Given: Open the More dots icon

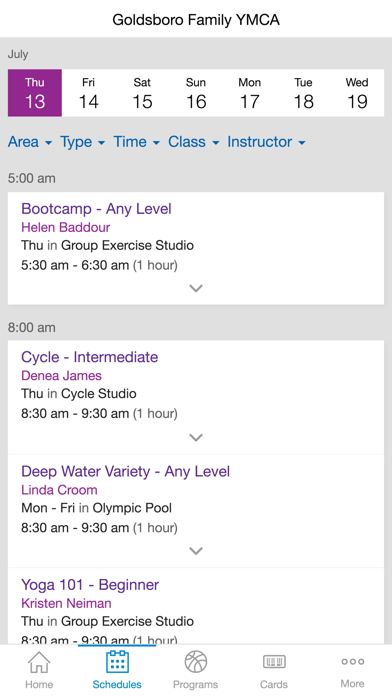Looking at the screenshot, I should (352, 661).
